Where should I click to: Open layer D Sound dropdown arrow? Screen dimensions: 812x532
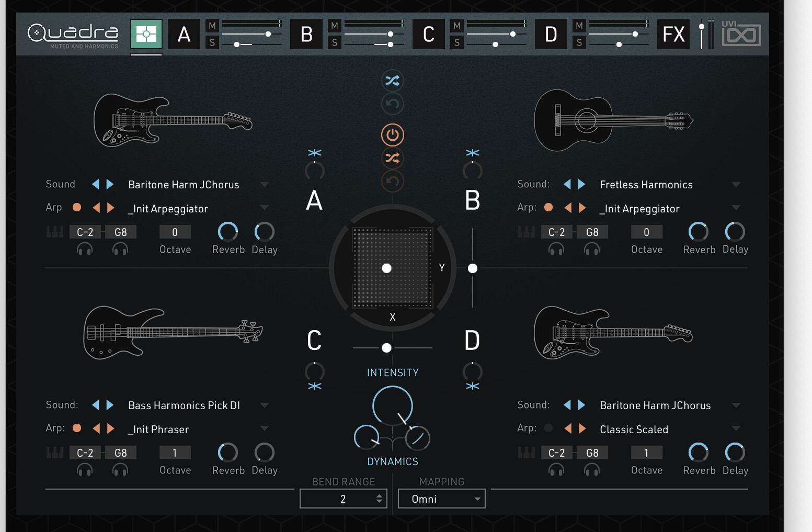pos(736,405)
